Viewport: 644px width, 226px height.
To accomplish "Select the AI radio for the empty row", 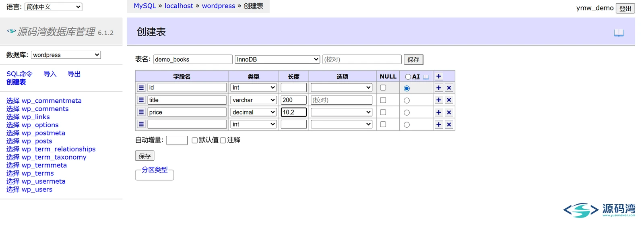I will pos(407,125).
